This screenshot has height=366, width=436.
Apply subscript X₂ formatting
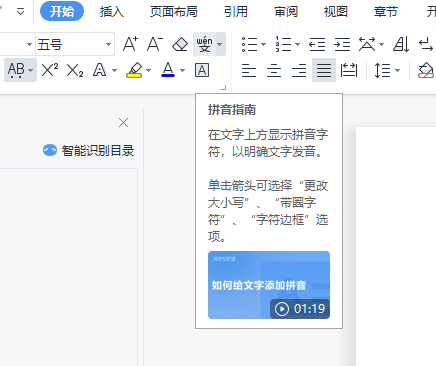pos(75,71)
